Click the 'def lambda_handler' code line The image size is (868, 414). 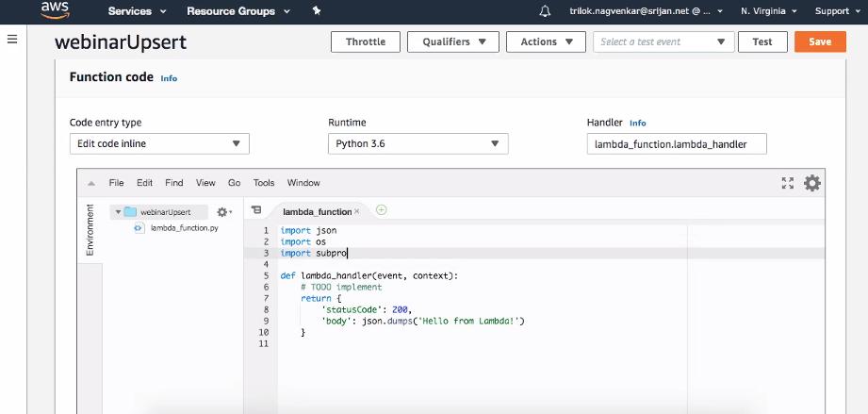[369, 276]
